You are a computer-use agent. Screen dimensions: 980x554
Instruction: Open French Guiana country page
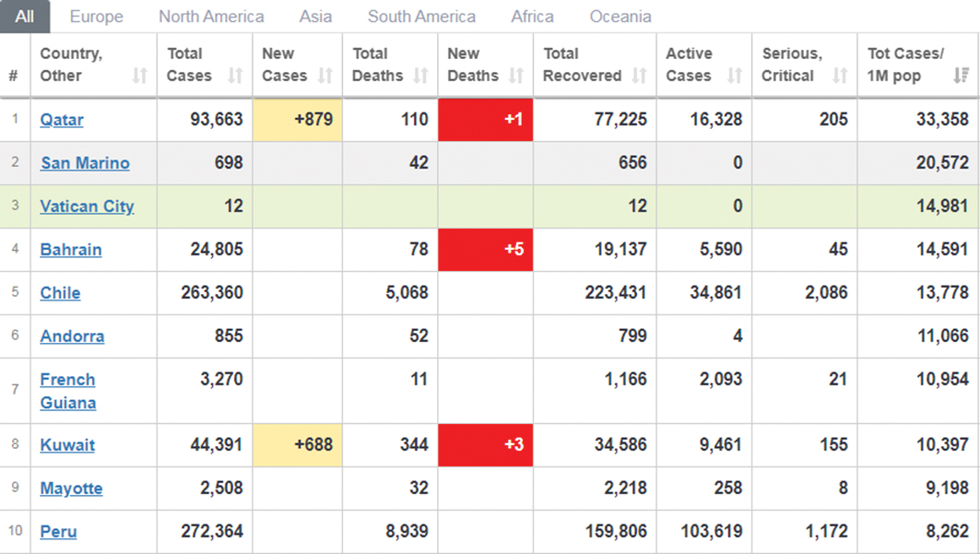67,391
